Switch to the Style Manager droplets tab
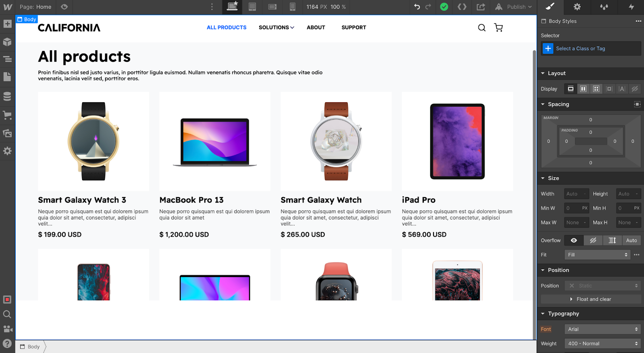The height and width of the screenshot is (353, 644). pyautogui.click(x=604, y=7)
